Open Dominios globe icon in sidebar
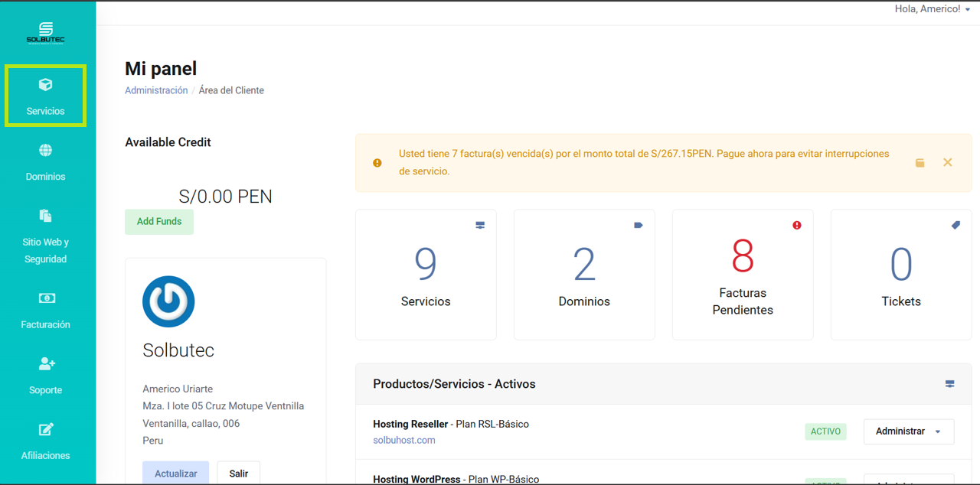Image resolution: width=980 pixels, height=485 pixels. (45, 151)
